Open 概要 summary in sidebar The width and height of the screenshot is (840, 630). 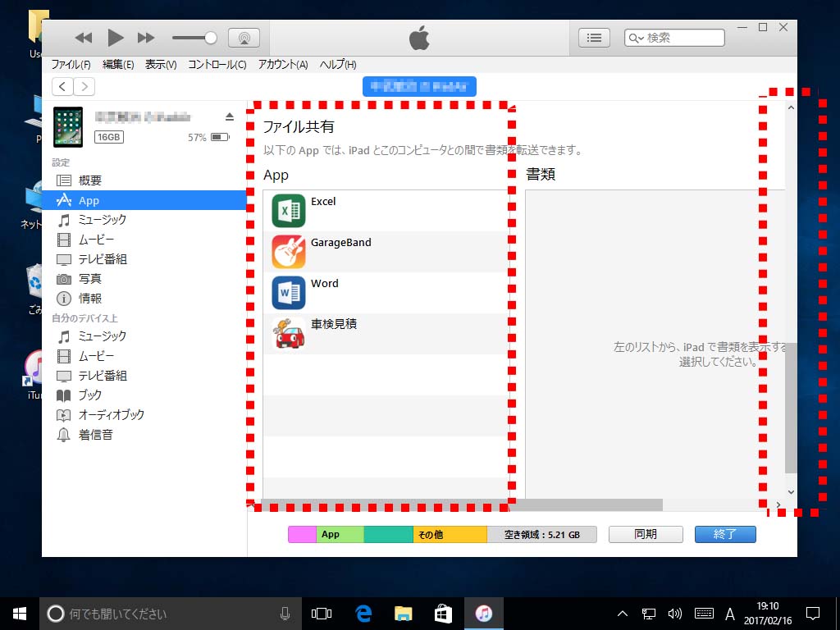89,180
